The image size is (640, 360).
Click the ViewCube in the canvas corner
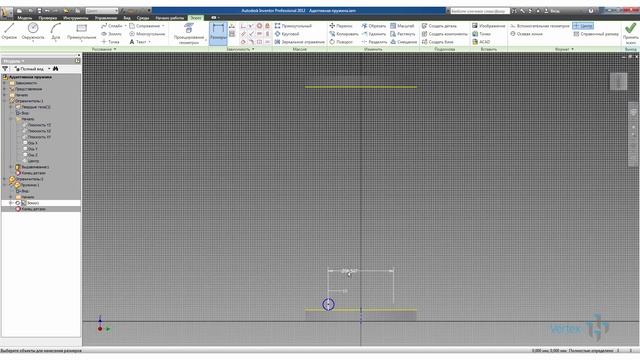(618, 81)
